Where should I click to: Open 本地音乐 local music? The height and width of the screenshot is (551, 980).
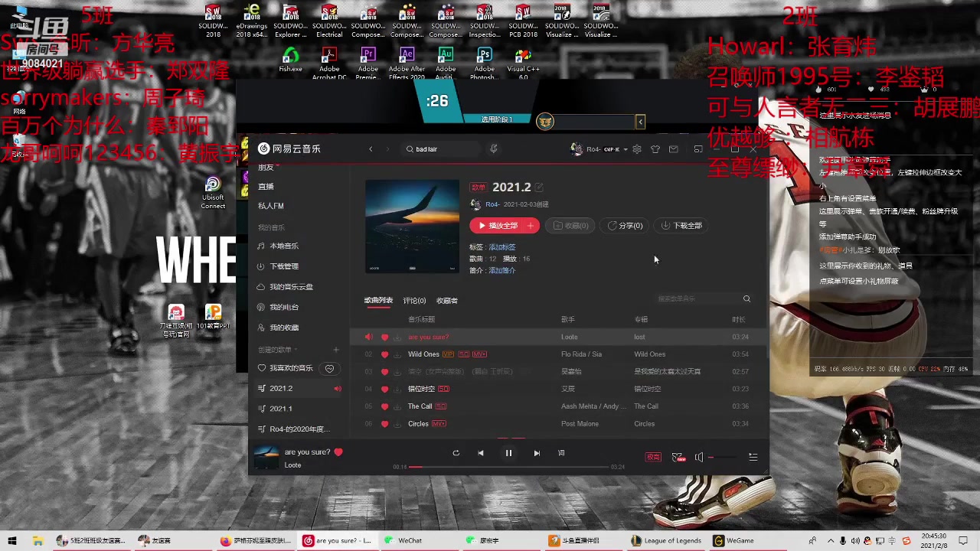[284, 246]
